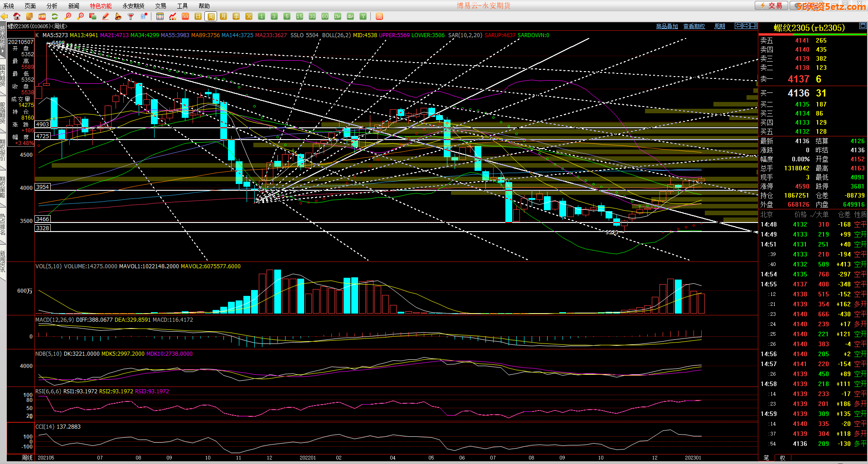Maximize the rb2305 quote panel
The width and height of the screenshot is (868, 464).
863,27
